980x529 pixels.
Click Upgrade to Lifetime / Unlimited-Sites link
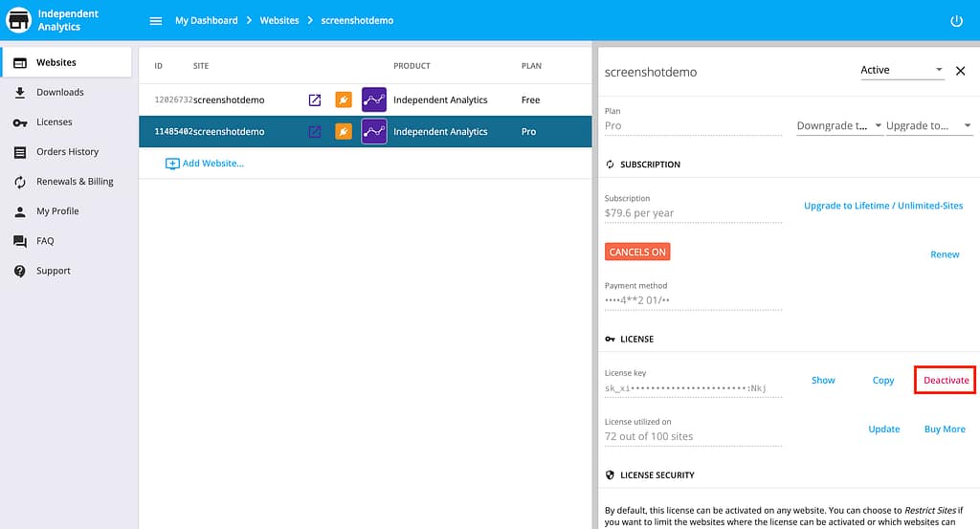[x=882, y=206]
